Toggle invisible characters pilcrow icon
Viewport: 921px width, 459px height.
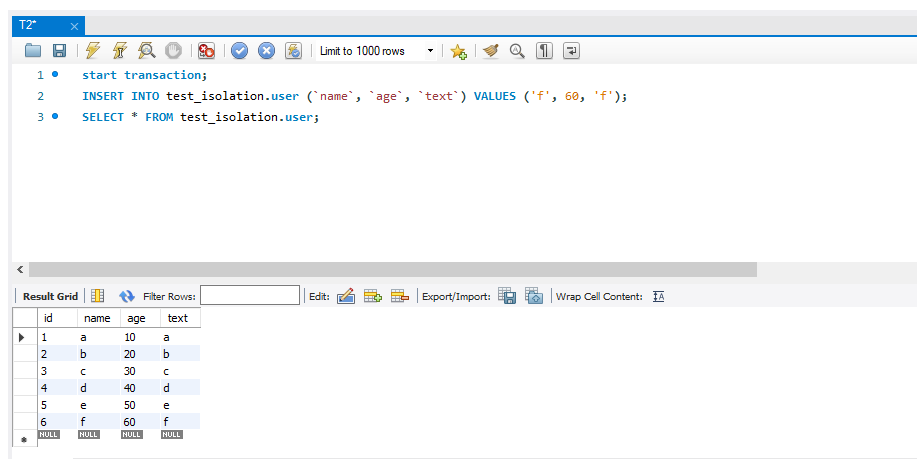click(544, 51)
